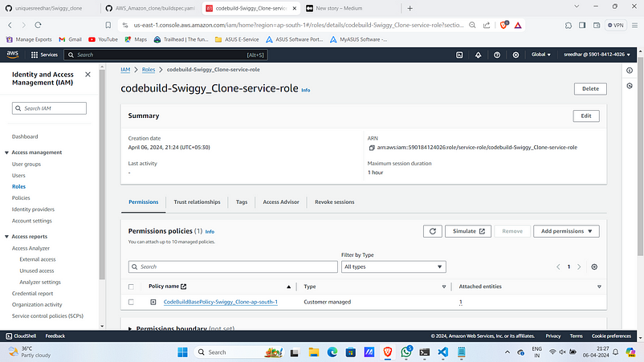Open Microsoft Edge from the taskbar
This screenshot has height=362, width=644.
click(x=332, y=352)
